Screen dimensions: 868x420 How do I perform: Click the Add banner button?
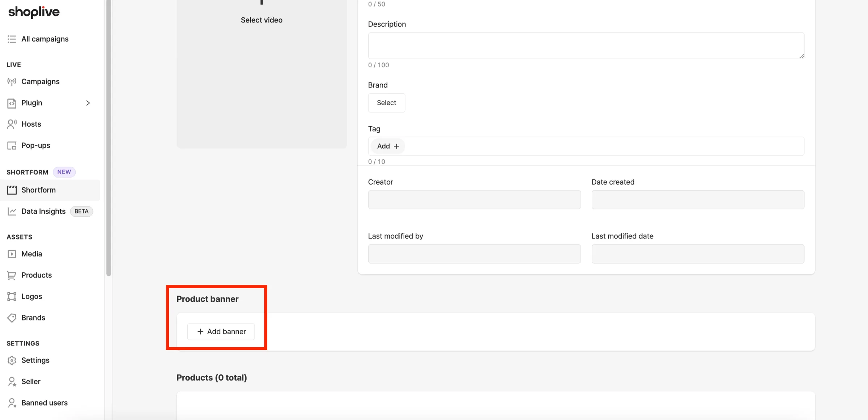[x=221, y=332]
